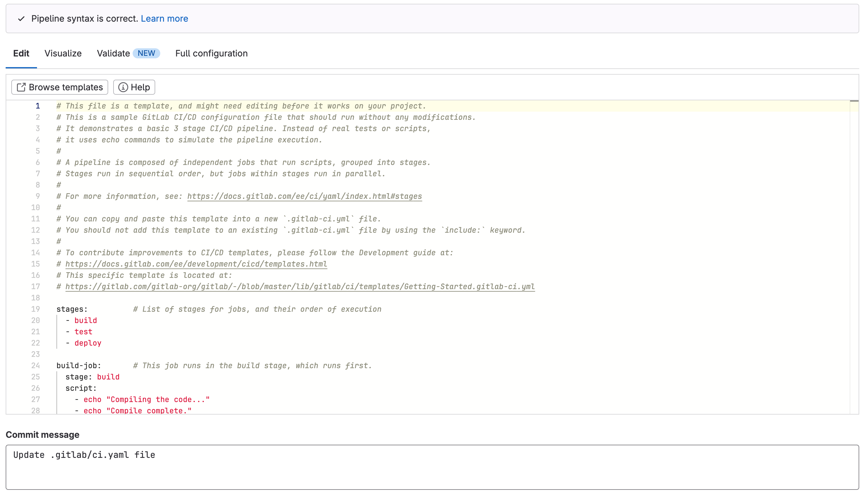Click the NEW badge next to Validate
The image size is (868, 498).
[x=146, y=53]
